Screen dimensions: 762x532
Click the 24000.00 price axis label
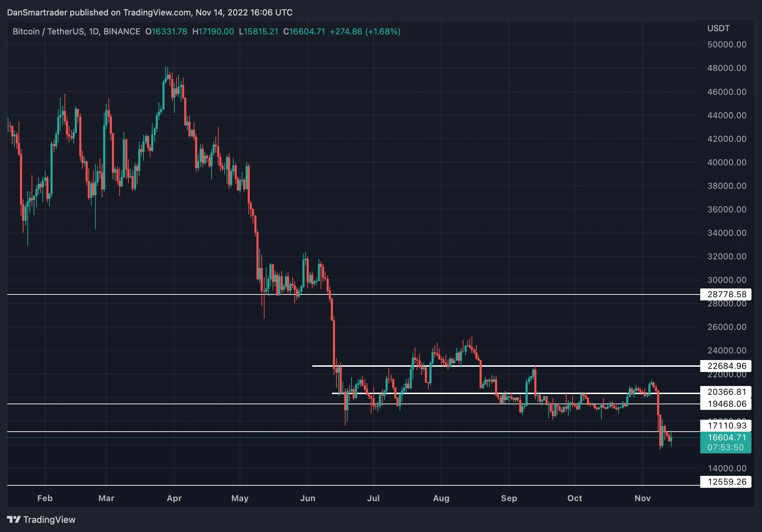(727, 351)
